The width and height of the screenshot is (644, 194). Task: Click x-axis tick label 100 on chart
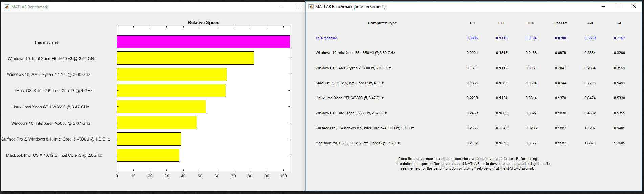284,176
